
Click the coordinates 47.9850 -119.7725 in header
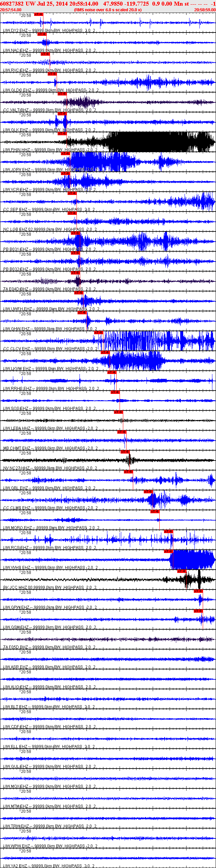[126, 3]
